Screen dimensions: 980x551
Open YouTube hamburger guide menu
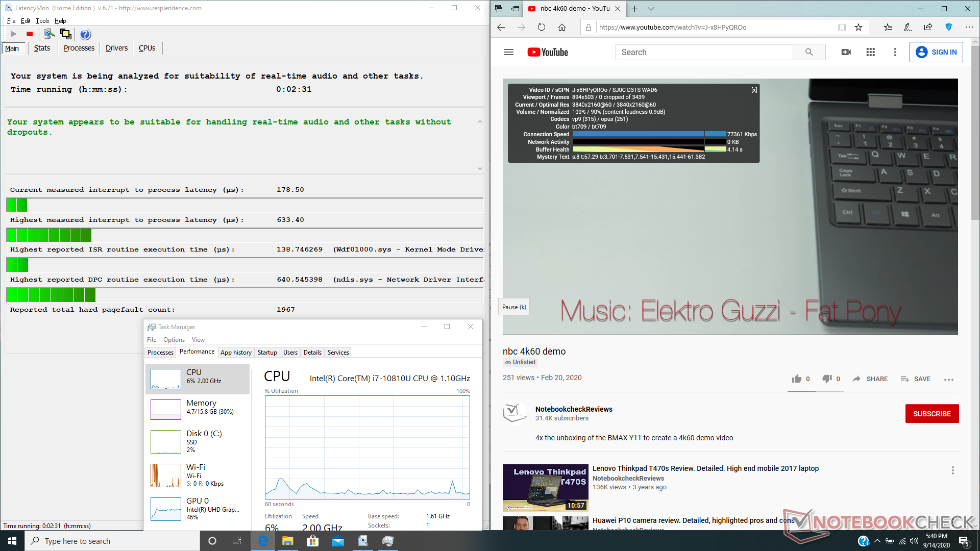click(x=508, y=52)
